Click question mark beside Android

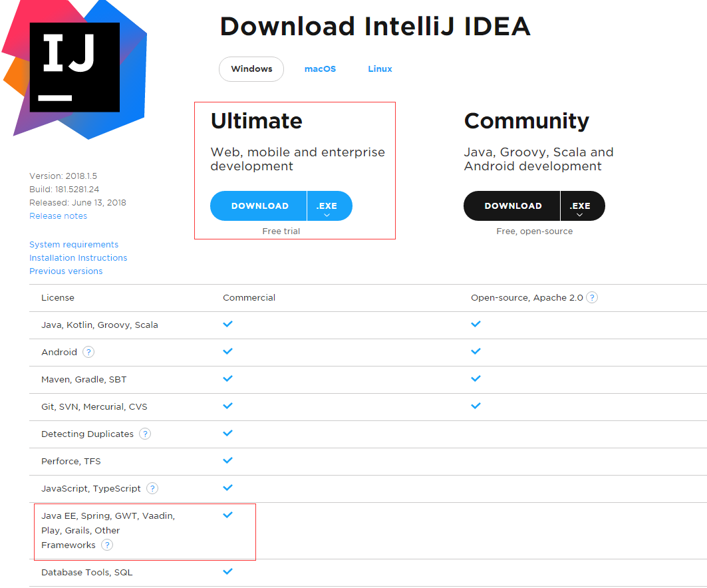coord(88,352)
